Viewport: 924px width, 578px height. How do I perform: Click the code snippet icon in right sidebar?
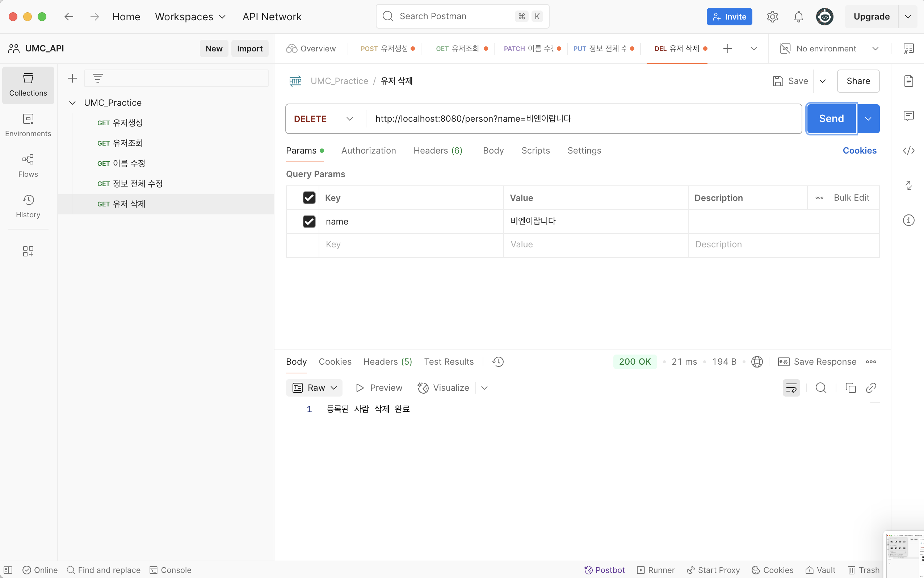(908, 151)
